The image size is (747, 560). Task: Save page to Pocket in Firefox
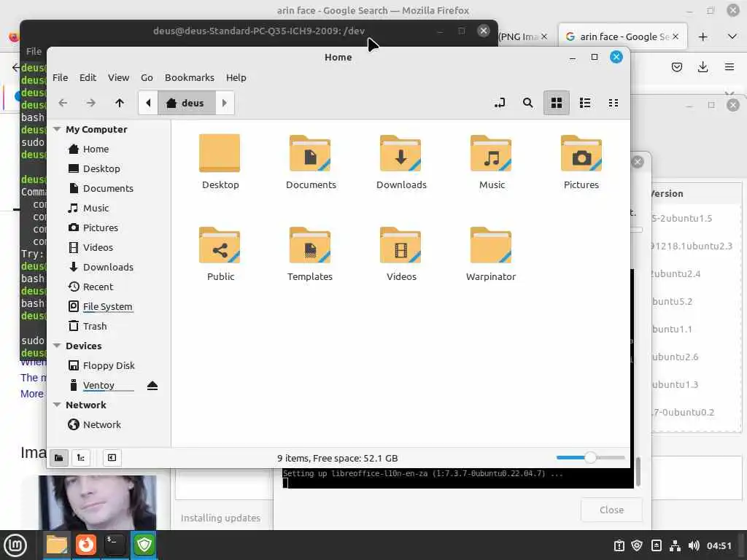(676, 67)
